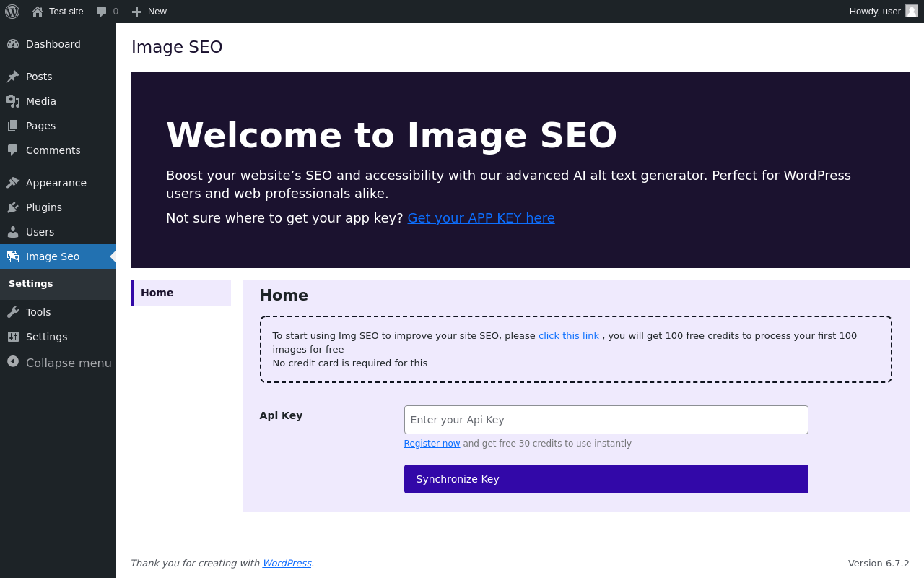Click the Version 6.7.2 text
924x578 pixels.
point(879,563)
